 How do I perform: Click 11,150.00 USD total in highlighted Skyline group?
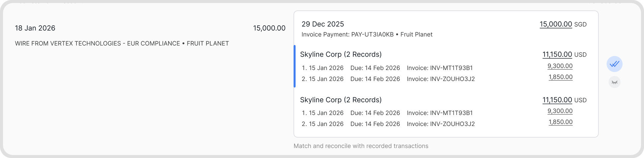pyautogui.click(x=557, y=54)
